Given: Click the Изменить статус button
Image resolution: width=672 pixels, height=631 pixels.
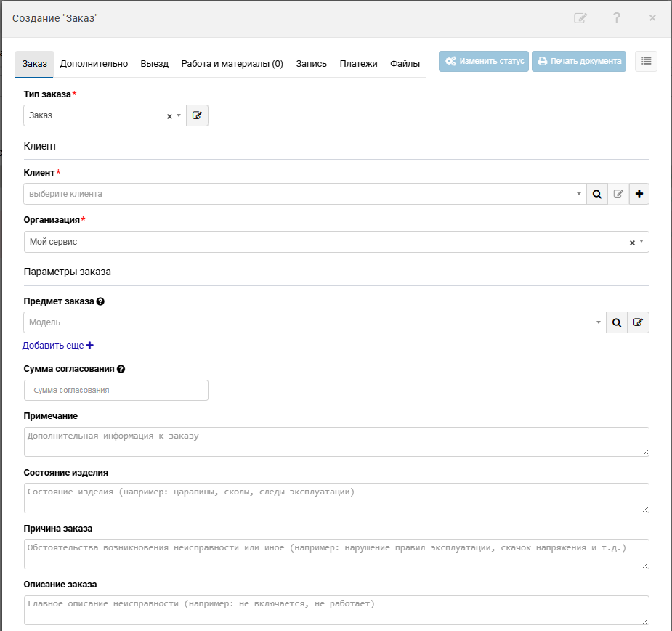Looking at the screenshot, I should pos(483,62).
